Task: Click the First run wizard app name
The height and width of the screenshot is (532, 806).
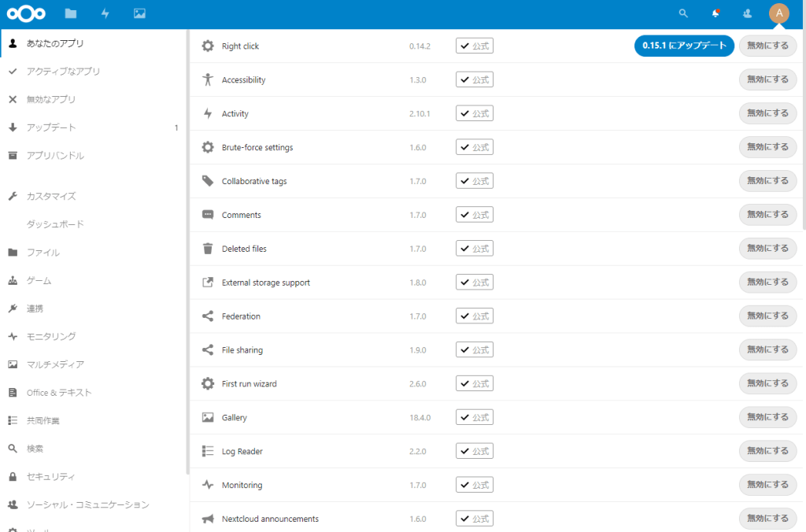Action: 249,383
